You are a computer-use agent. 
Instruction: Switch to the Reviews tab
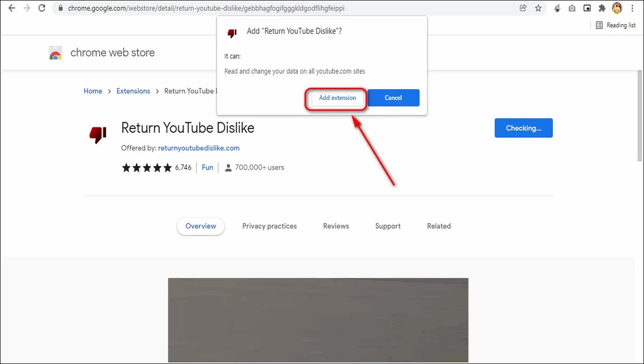point(336,226)
